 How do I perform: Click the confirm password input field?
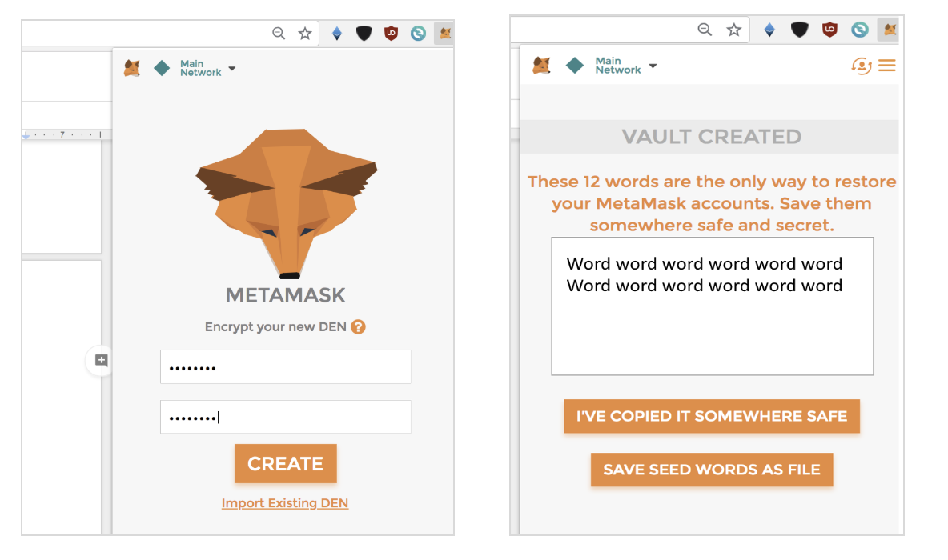coord(285,417)
